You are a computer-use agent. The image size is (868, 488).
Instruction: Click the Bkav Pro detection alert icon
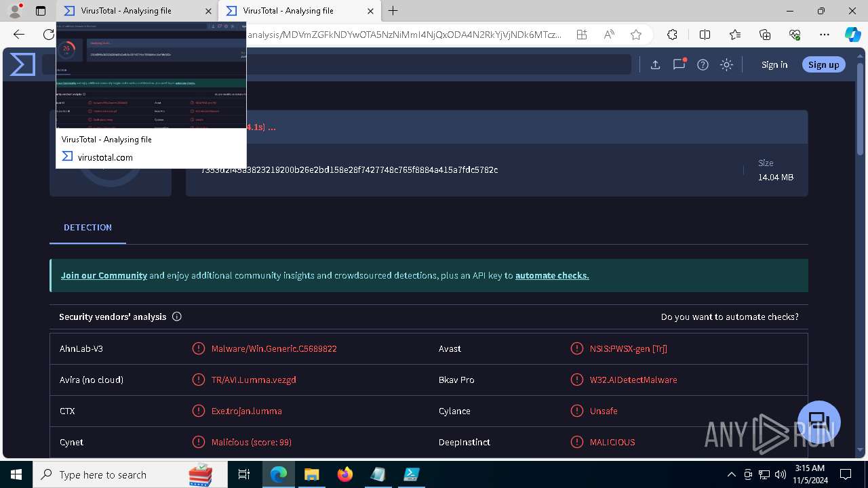coord(577,380)
